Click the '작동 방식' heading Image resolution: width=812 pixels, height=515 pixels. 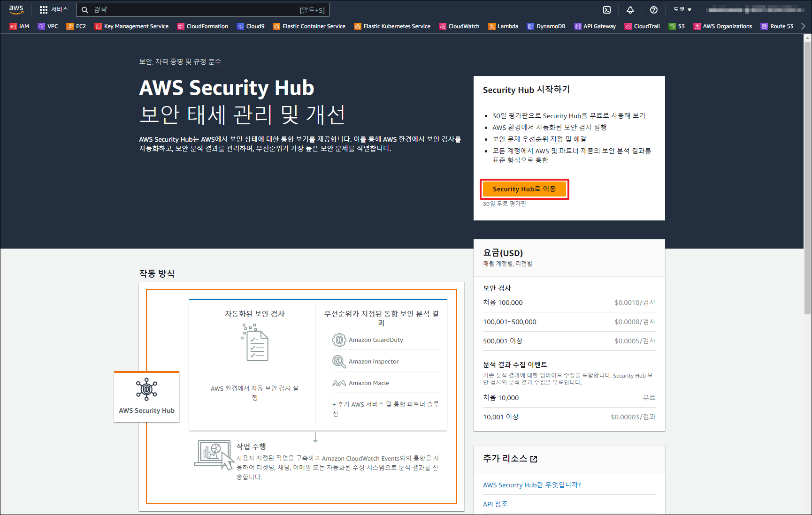pos(157,273)
